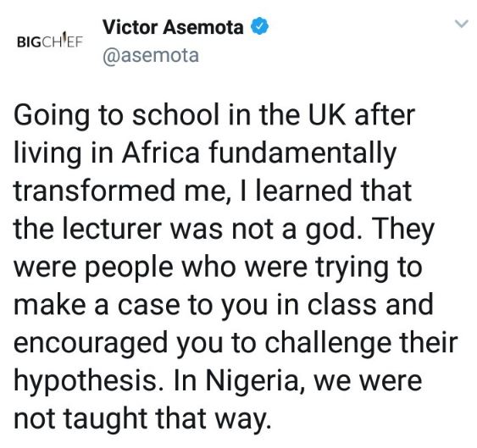Select the word "encouraged" in tweet
This screenshot has width=477, height=448.
91,344
